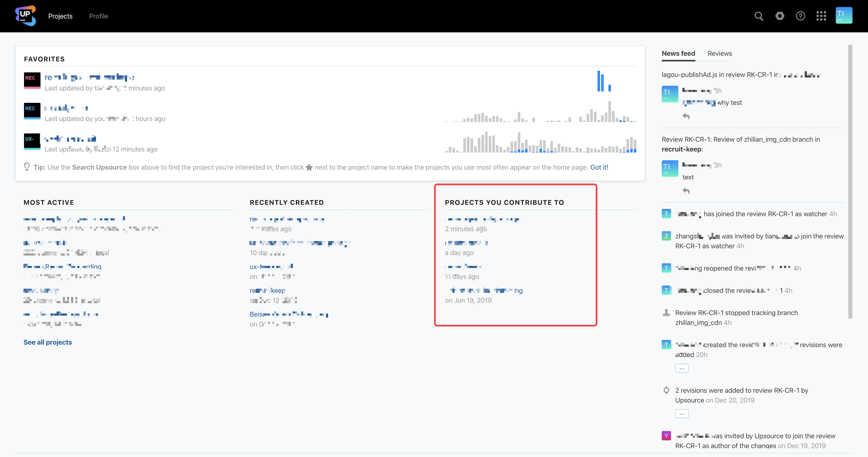Click TI avatar beside 'text' comment
The width and height of the screenshot is (868, 457).
point(670,169)
